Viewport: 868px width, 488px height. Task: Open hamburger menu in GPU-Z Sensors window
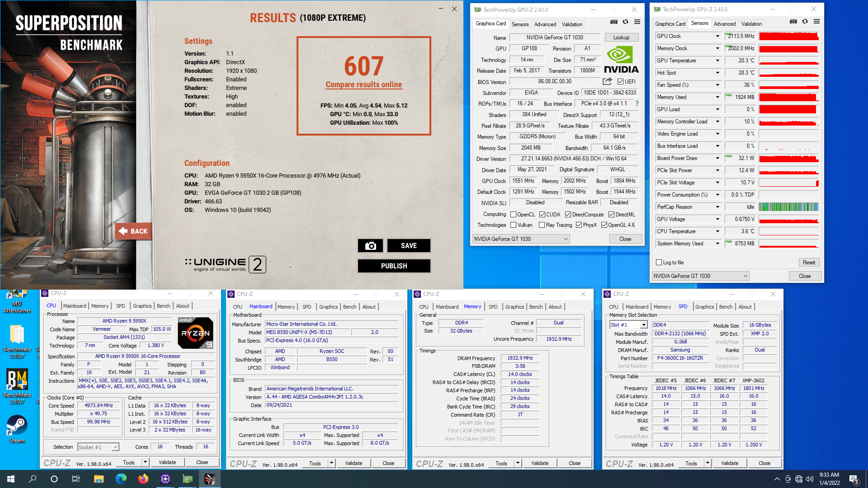(816, 21)
